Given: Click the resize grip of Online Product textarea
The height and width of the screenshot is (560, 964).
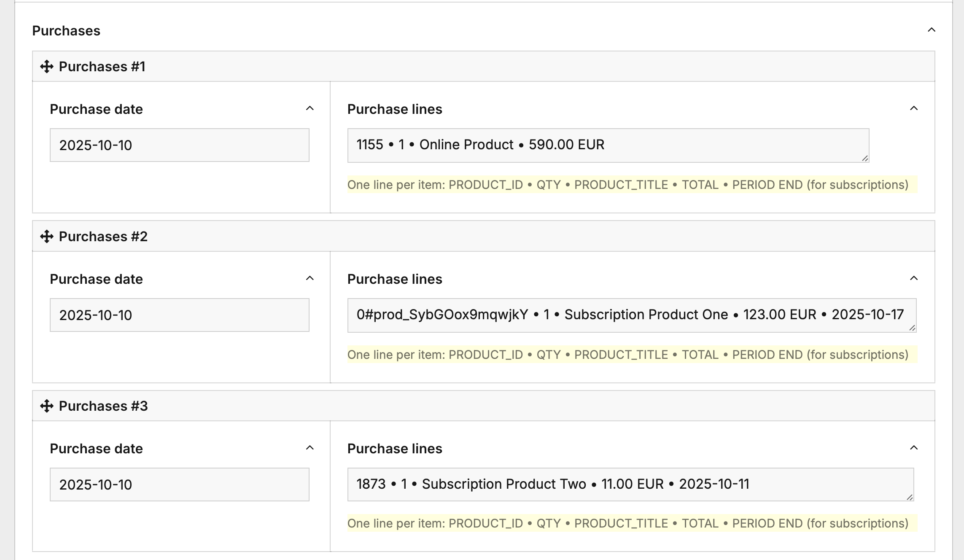Looking at the screenshot, I should 865,158.
